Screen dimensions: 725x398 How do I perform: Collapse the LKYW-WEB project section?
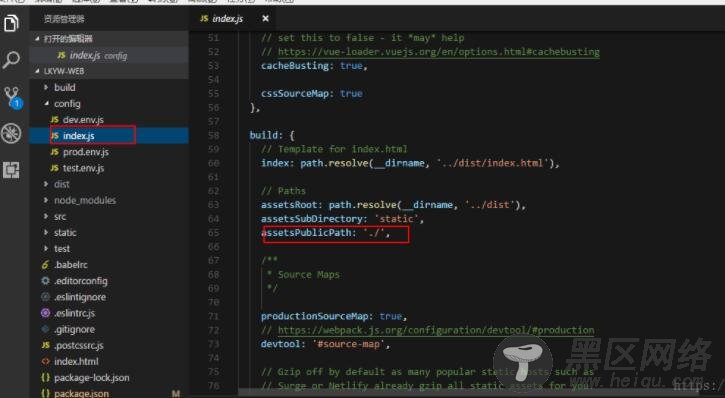pyautogui.click(x=37, y=71)
